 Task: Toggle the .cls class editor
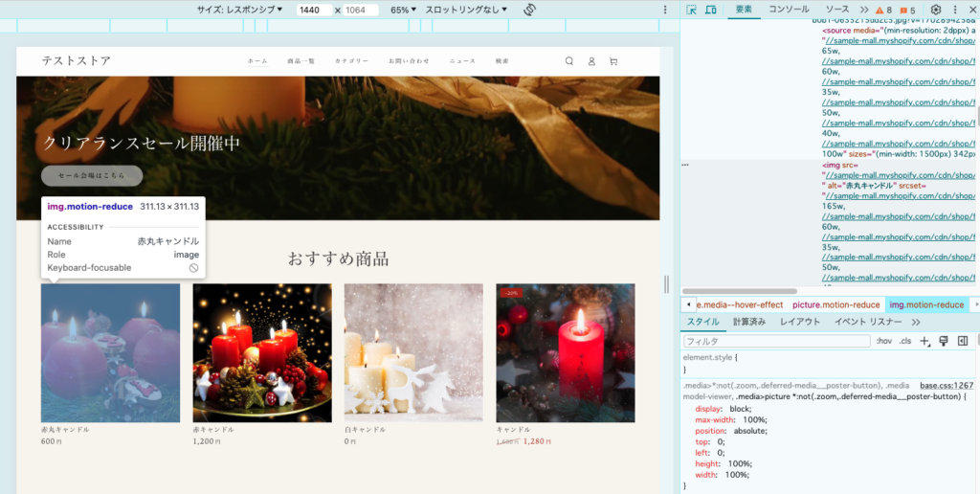(x=904, y=341)
